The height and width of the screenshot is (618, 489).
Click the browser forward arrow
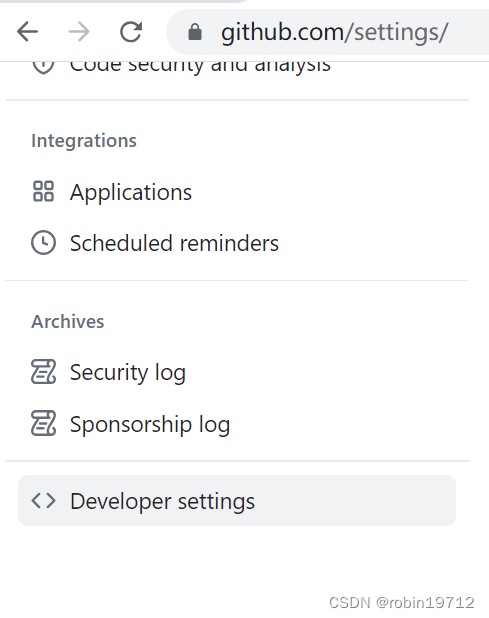click(x=79, y=32)
